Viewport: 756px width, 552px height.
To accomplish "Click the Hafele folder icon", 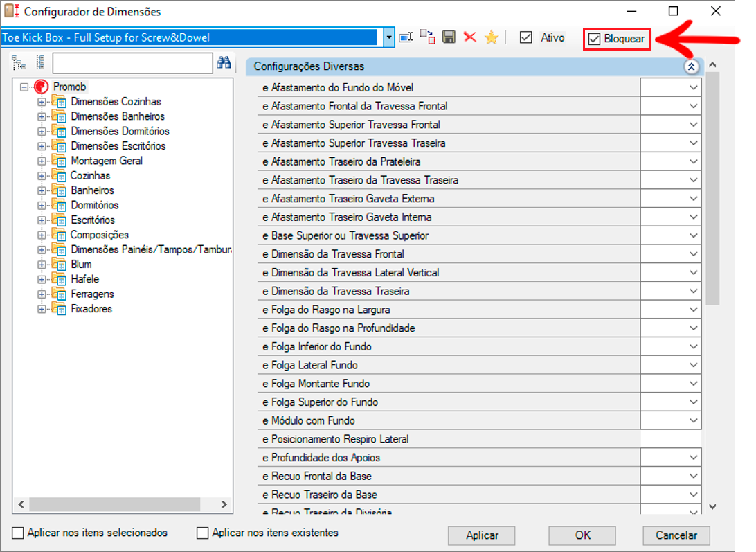I will click(60, 279).
